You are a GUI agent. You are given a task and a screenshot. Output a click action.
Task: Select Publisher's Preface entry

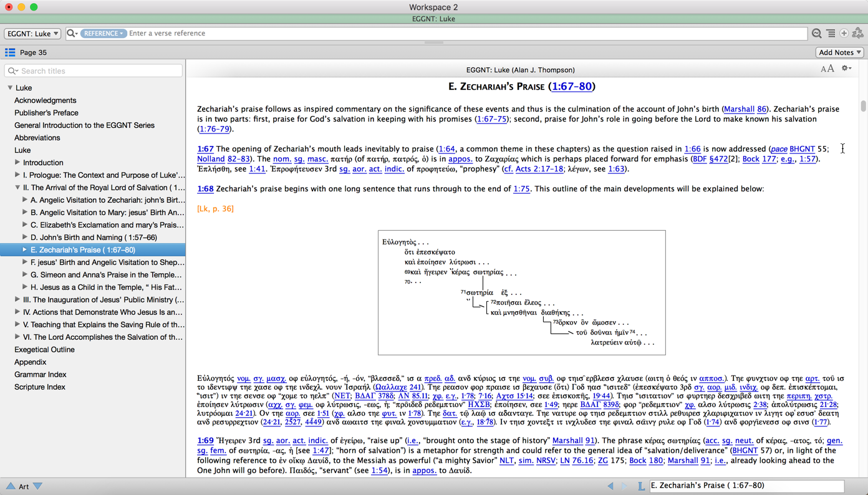pos(47,113)
